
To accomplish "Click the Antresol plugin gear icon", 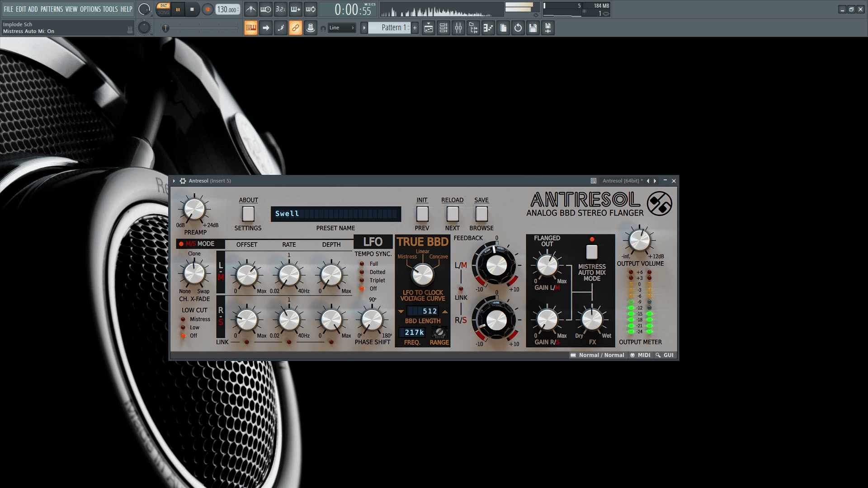I will [183, 181].
